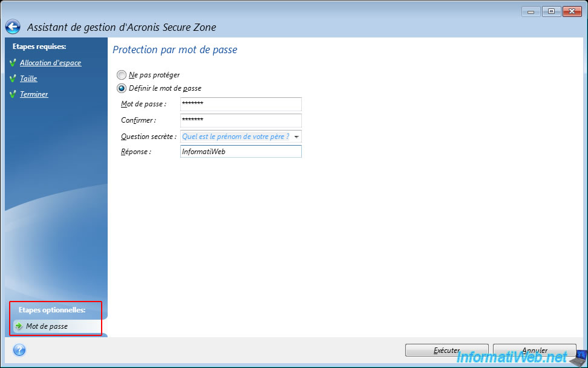Click green arrow icon beside Mot de passe step
Screen dimensions: 588x368
click(19, 326)
